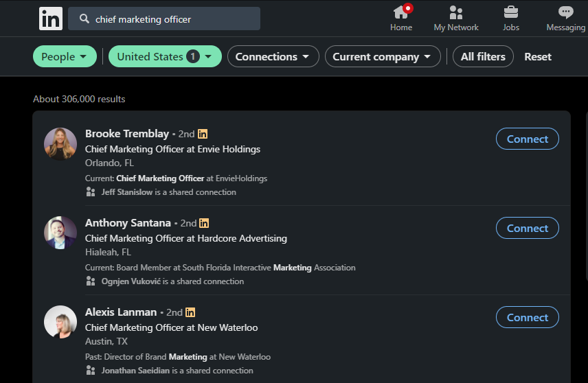Click shared connection icon beside Ognjen Vuković
The image size is (588, 383).
coord(91,281)
